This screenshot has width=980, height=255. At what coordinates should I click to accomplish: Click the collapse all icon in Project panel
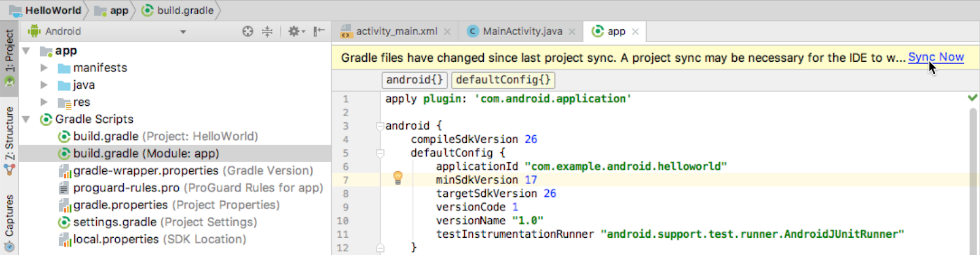[267, 31]
